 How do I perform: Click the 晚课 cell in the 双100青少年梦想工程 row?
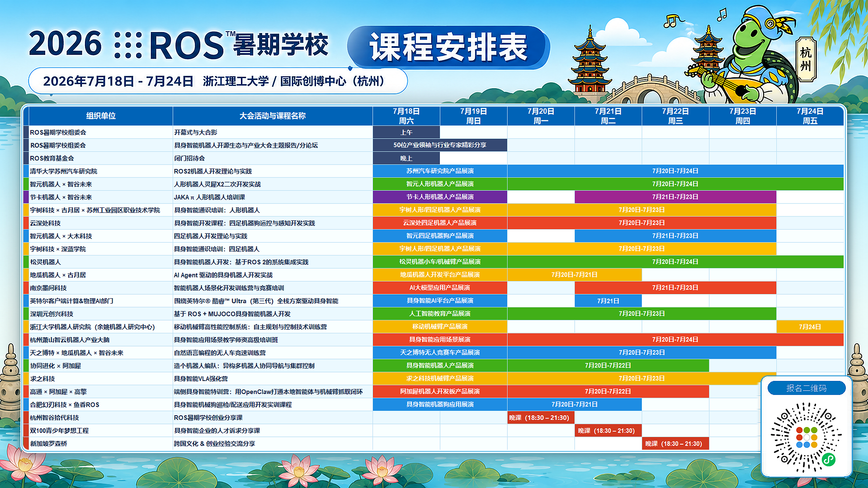608,431
